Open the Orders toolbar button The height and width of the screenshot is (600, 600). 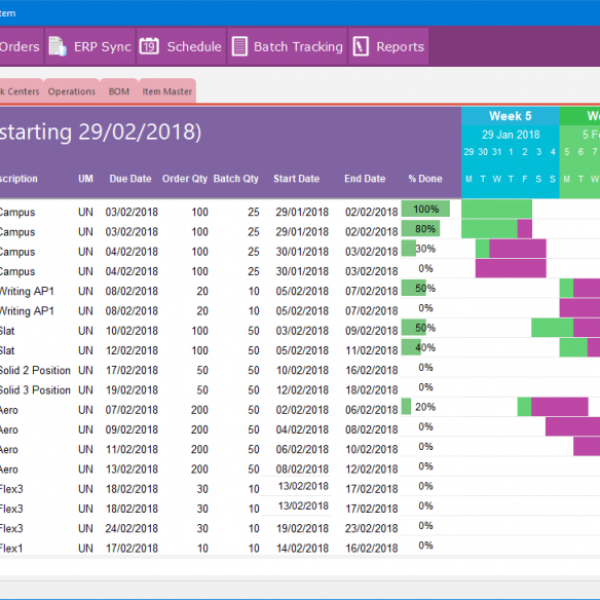click(20, 47)
